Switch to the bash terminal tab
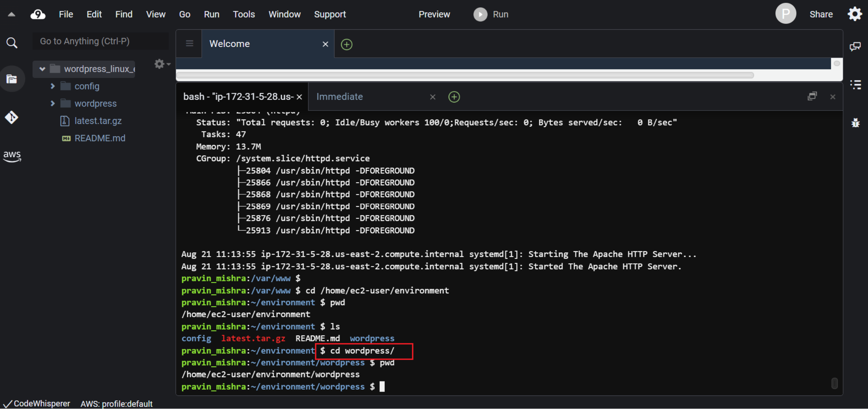The image size is (868, 409). point(242,97)
